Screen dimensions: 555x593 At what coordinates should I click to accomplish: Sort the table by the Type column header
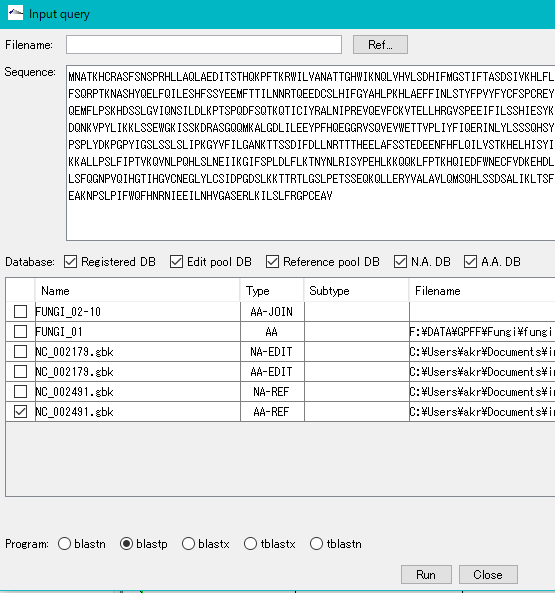click(x=272, y=290)
